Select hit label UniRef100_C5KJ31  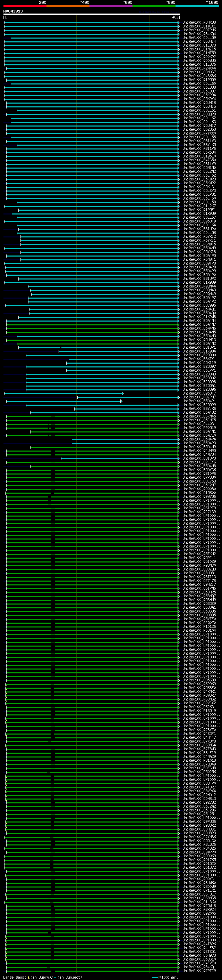click(x=199, y=187)
